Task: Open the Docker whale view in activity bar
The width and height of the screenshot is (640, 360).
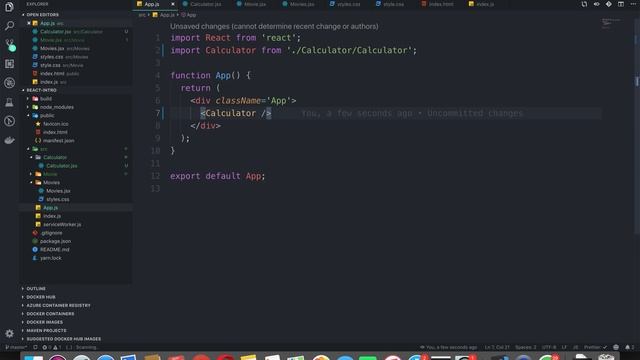Action: point(9,140)
